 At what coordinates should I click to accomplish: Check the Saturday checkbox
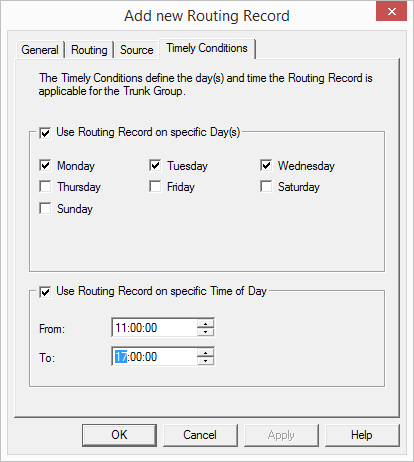(x=266, y=186)
